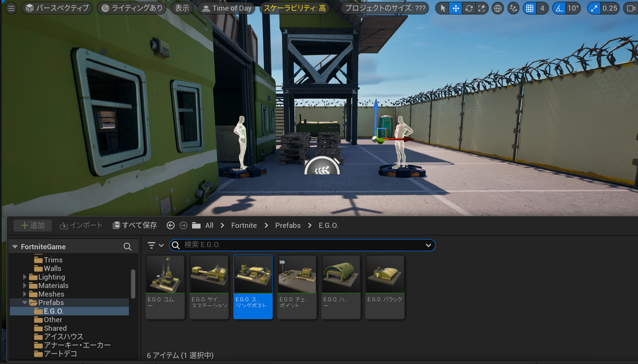
Task: Open the search field saved-searches dropdown arrow
Action: (x=429, y=246)
